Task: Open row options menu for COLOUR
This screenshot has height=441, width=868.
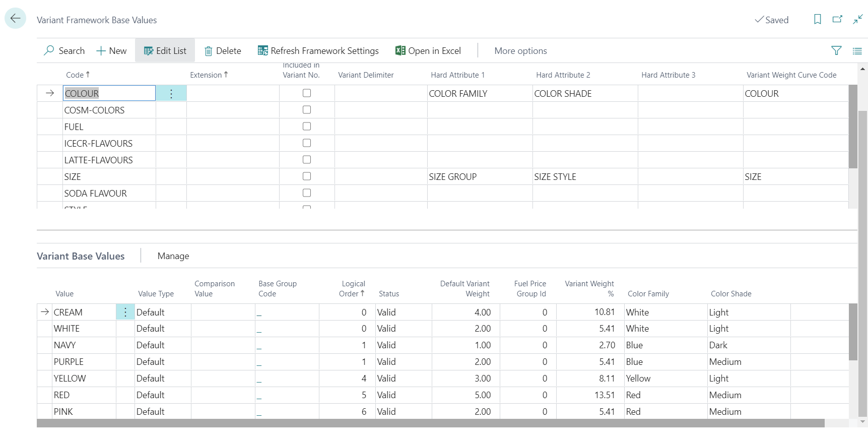Action: point(171,94)
